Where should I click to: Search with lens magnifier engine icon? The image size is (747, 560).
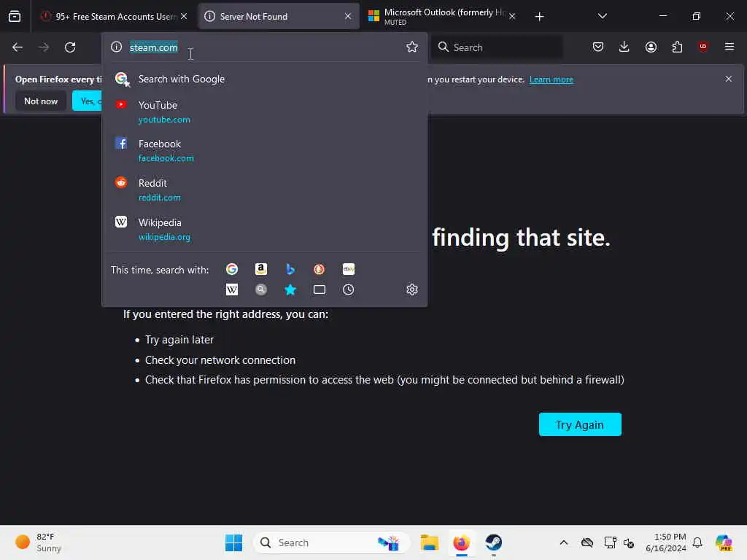(x=261, y=289)
